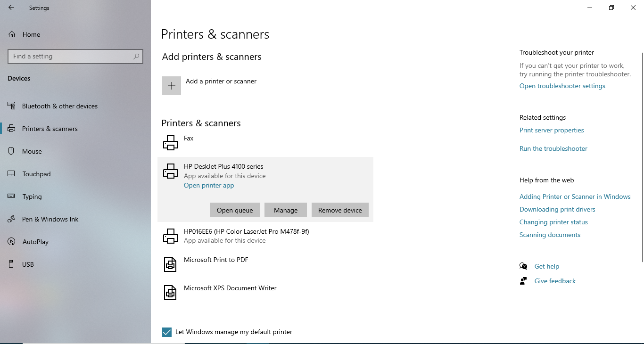The height and width of the screenshot is (344, 644).
Task: Close the Settings window
Action: [x=633, y=8]
